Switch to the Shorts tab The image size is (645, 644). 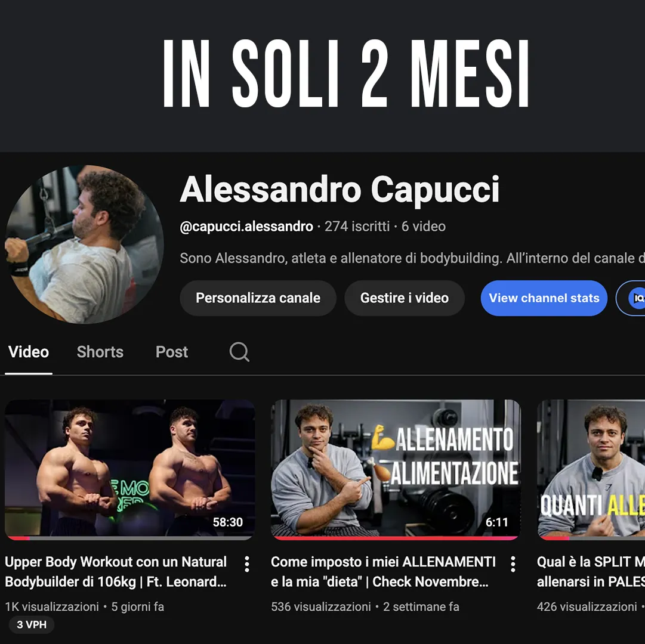click(100, 352)
